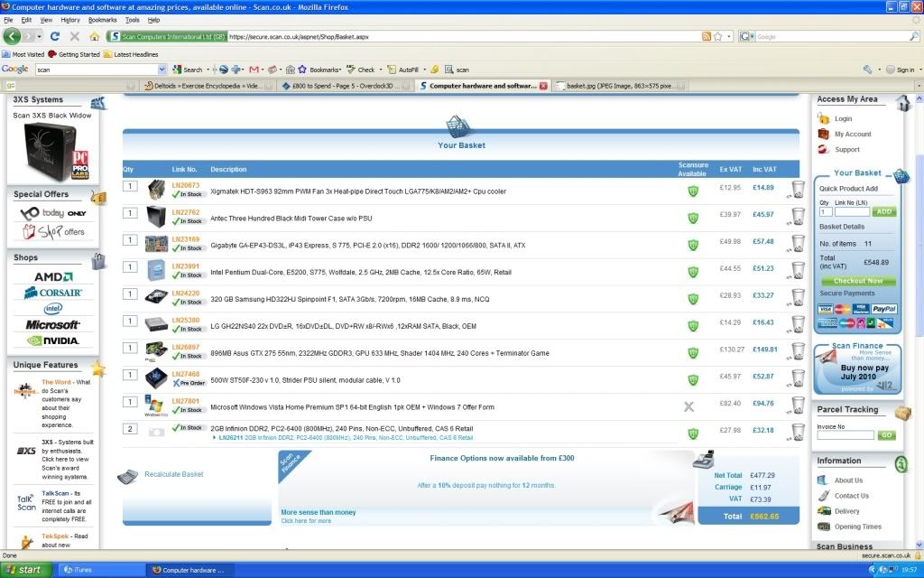924x578 pixels.
Task: Open link number LN20673
Action: pos(186,185)
